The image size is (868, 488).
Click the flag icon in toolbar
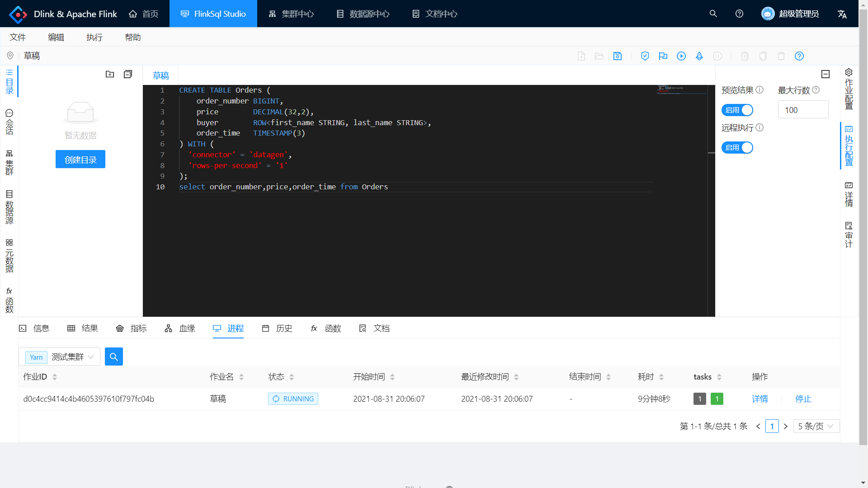pyautogui.click(x=663, y=56)
